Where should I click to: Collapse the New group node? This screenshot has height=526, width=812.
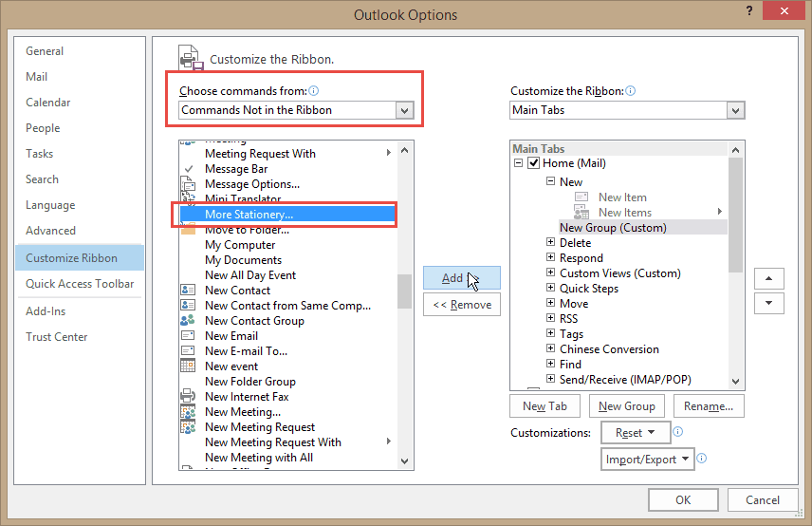(550, 181)
